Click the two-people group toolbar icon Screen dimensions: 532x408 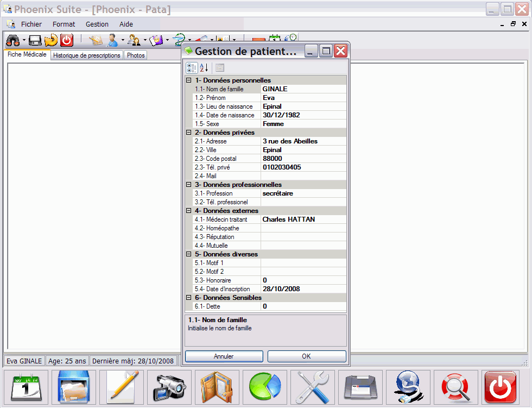(x=135, y=40)
